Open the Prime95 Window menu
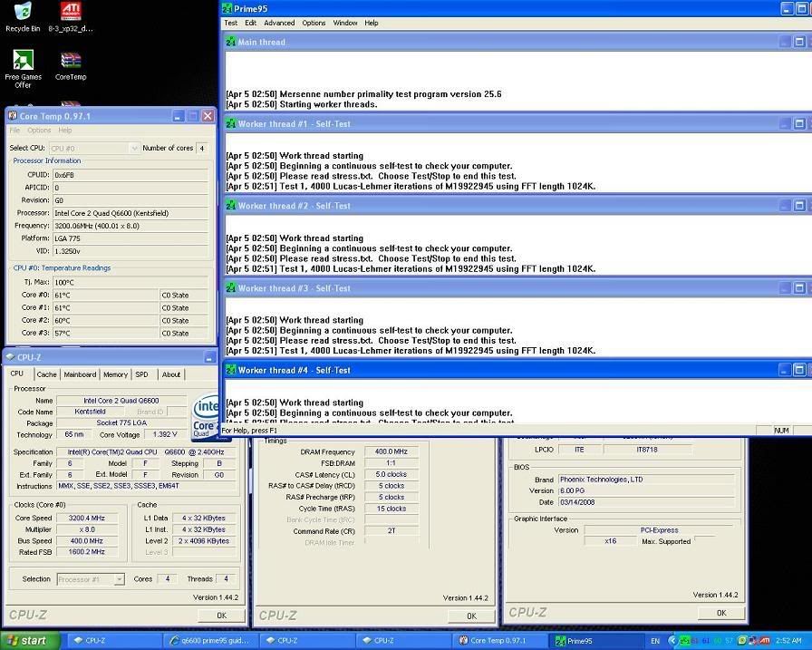This screenshot has height=650, width=812. [x=345, y=23]
